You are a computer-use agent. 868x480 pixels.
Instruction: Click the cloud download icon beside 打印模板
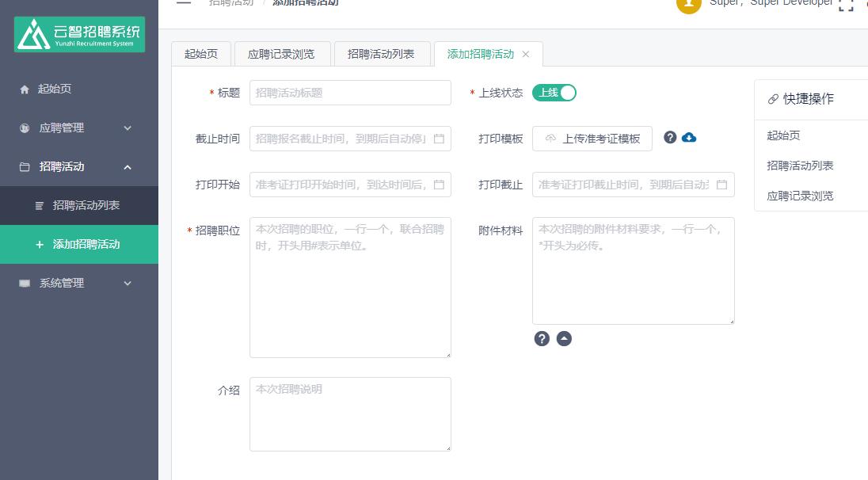point(687,137)
